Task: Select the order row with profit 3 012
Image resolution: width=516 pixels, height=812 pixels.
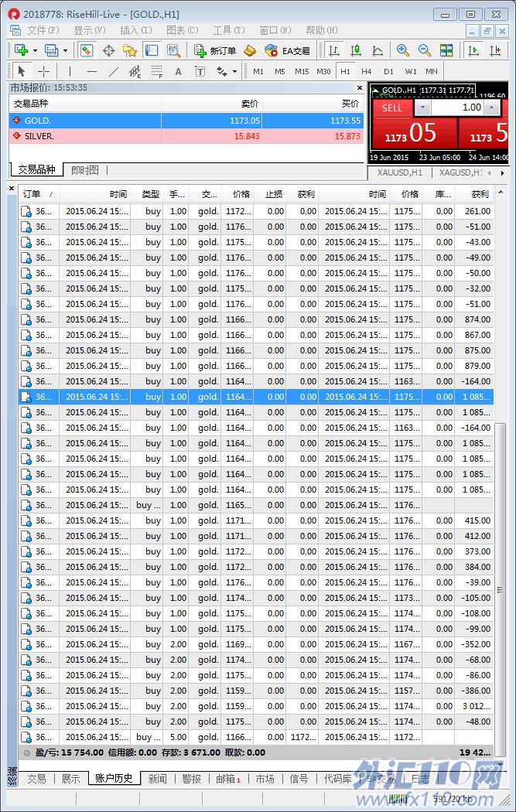Action: (256, 706)
